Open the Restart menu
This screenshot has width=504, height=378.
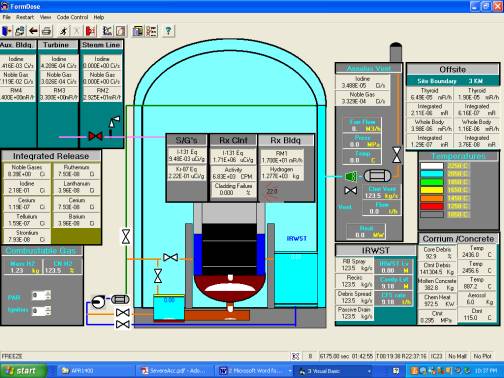25,17
